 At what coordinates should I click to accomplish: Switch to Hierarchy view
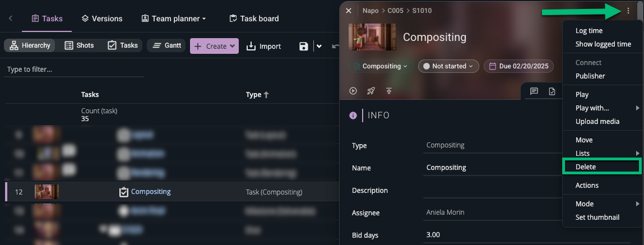point(30,45)
